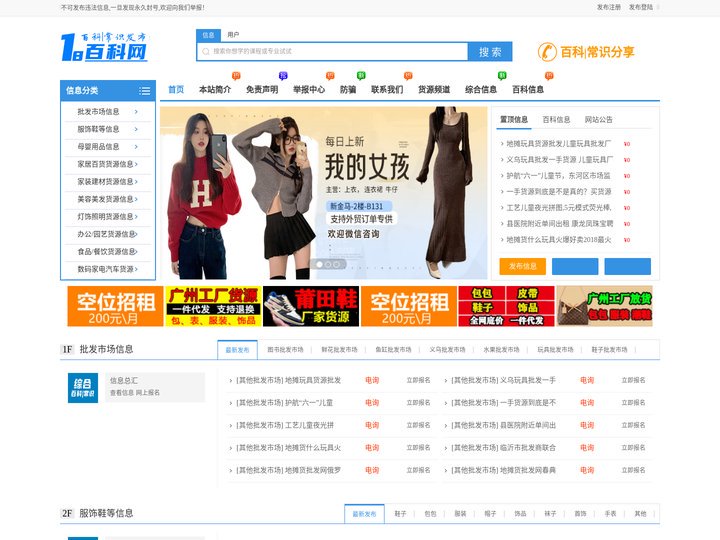
Task: Open the 包包 皮带 鞋子 饰品 ad
Action: pyautogui.click(x=506, y=306)
